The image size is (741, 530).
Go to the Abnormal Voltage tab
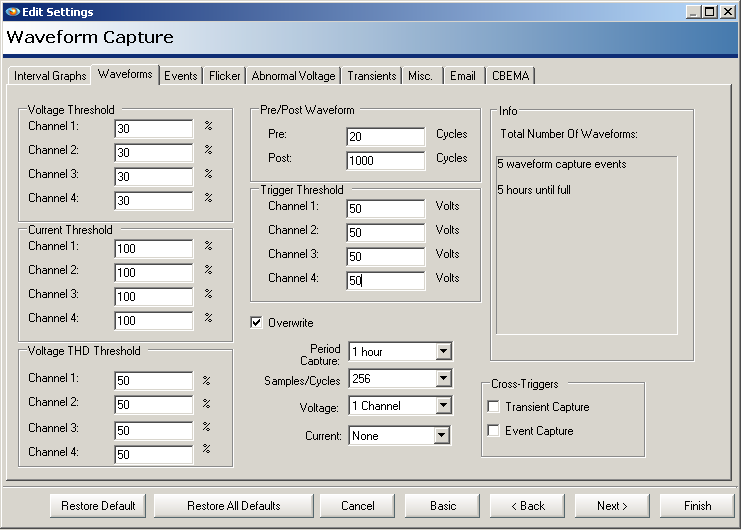[x=293, y=76]
